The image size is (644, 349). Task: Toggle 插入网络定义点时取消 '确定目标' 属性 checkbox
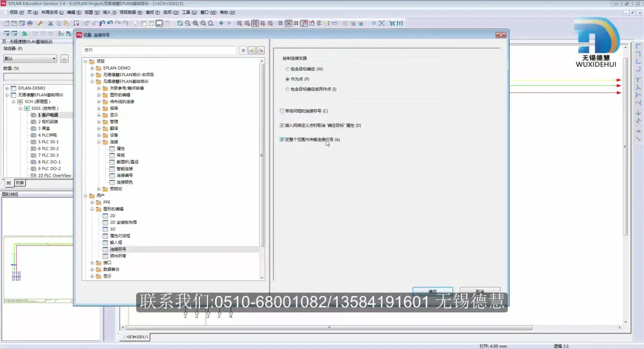pos(282,125)
